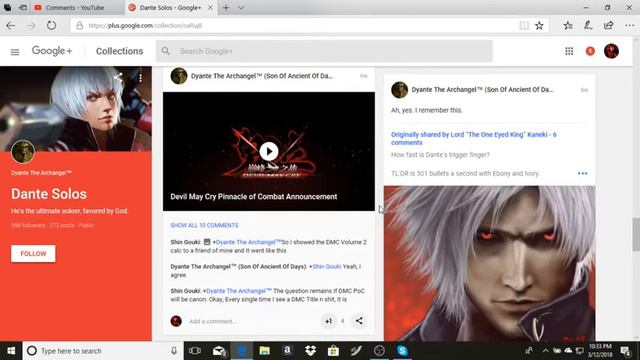Image resolution: width=640 pixels, height=360 pixels.
Task: Open the Google apps grid
Action: point(569,51)
